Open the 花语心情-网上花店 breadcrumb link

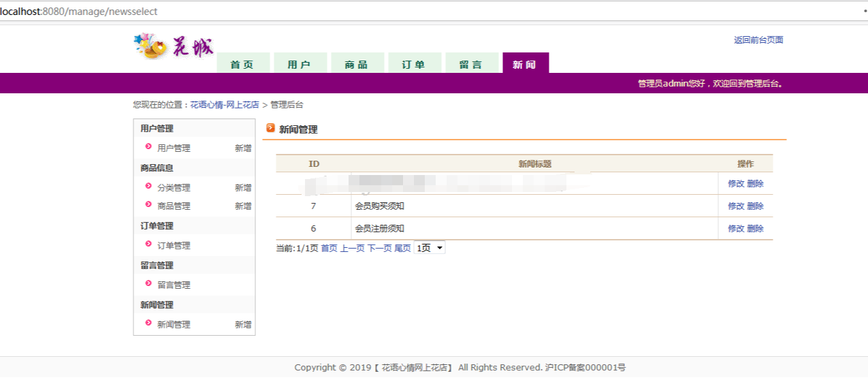[x=225, y=105]
